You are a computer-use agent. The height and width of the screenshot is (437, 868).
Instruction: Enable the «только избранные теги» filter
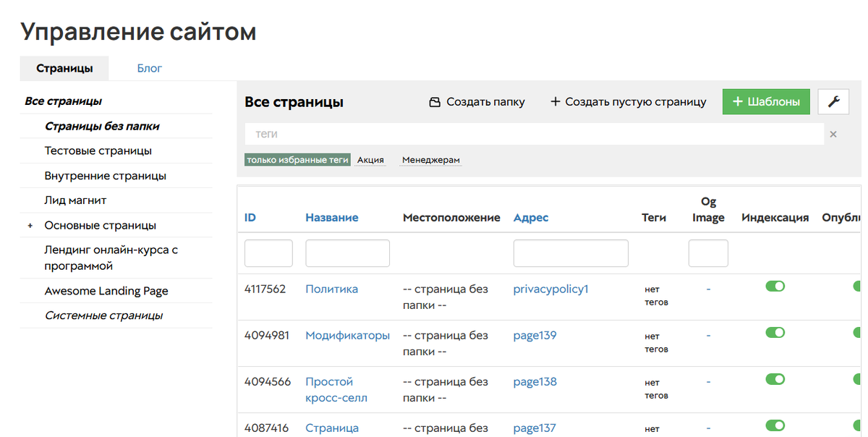[x=297, y=160]
